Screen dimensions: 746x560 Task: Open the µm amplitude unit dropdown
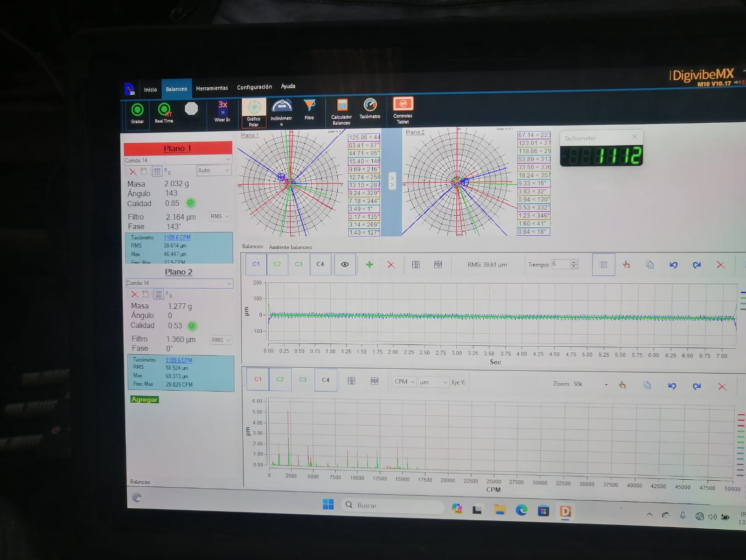[433, 382]
